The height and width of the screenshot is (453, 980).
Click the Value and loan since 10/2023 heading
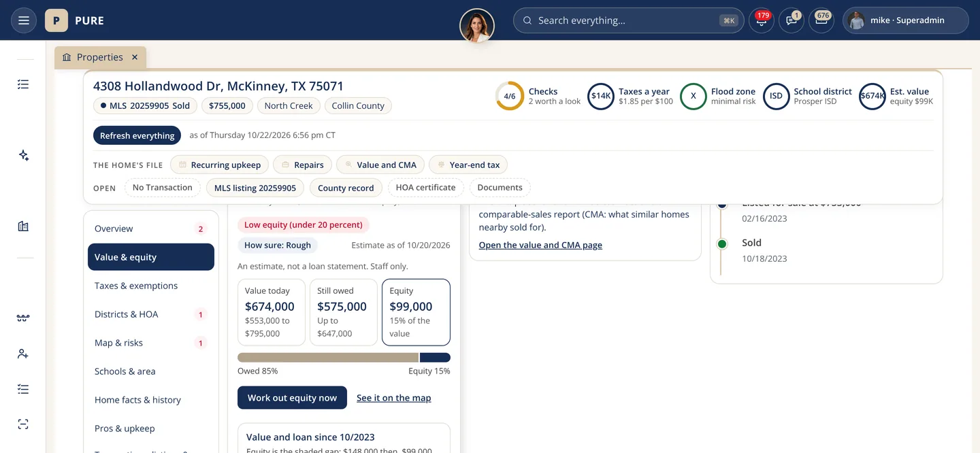point(310,437)
